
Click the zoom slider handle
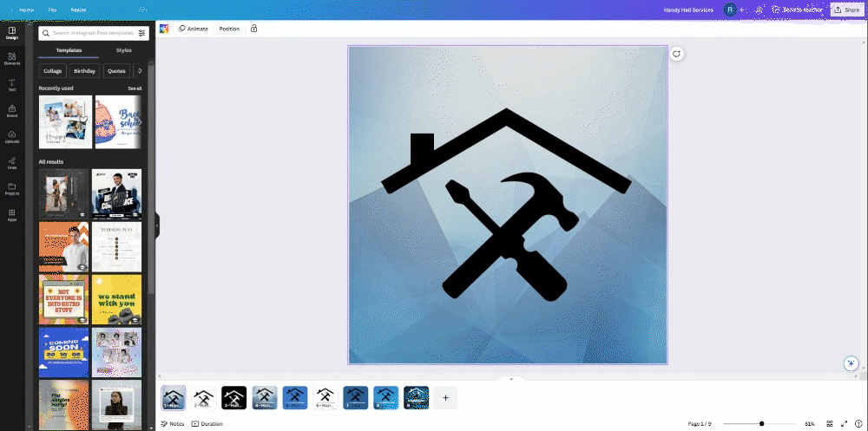[x=762, y=424]
